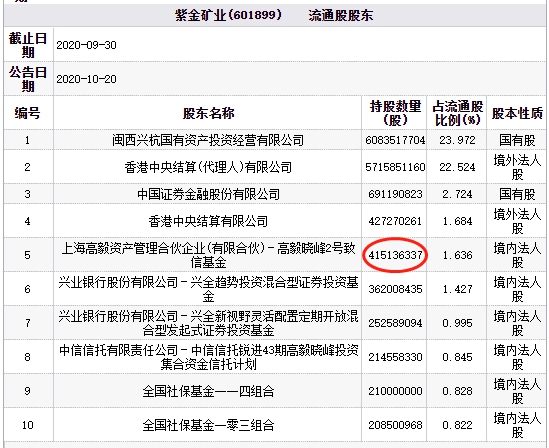This screenshot has height=448, width=549.
Task: Click row number 5 cell
Action: click(27, 255)
